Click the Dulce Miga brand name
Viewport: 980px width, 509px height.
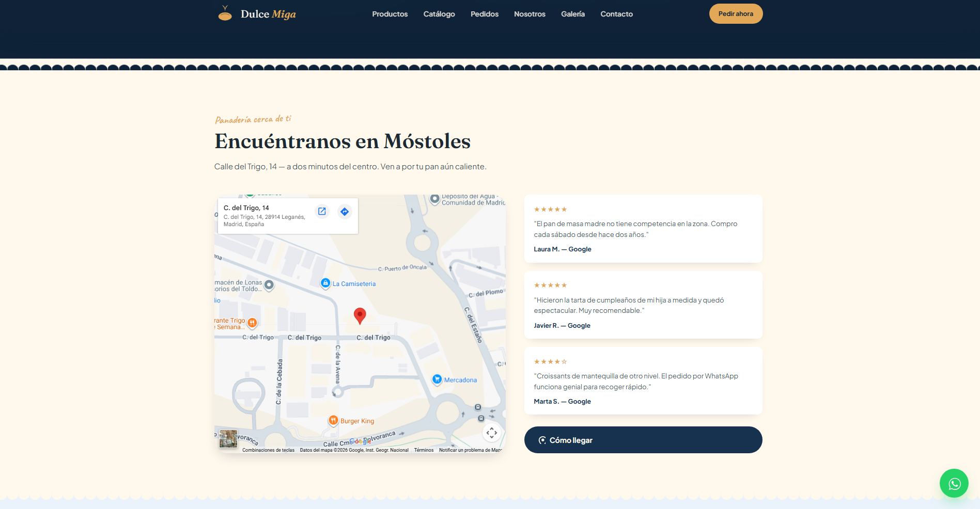[x=268, y=14]
